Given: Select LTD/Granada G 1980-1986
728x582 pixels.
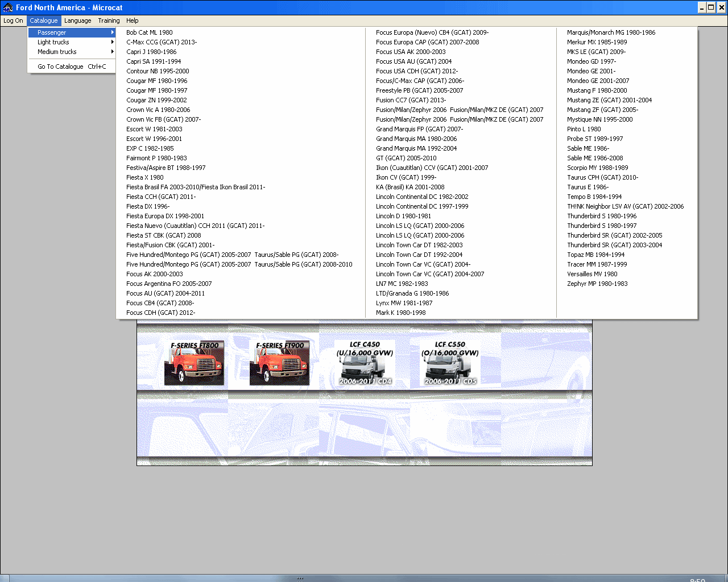Looking at the screenshot, I should (x=412, y=293).
